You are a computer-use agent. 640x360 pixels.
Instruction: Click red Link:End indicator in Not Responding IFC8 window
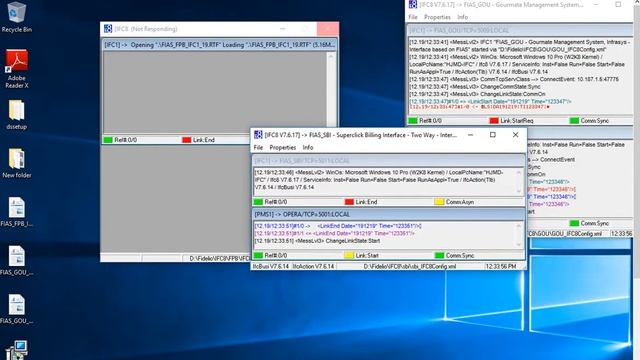point(187,140)
